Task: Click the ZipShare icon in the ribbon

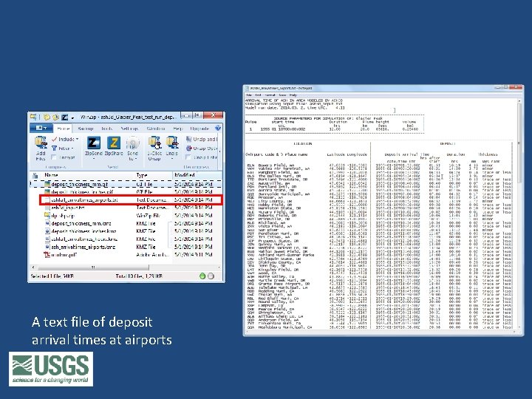Action: point(114,143)
